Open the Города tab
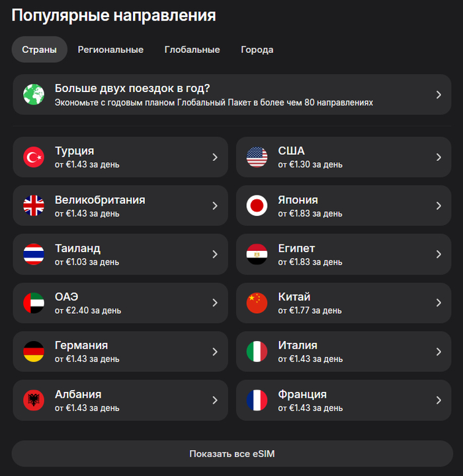 pos(257,50)
